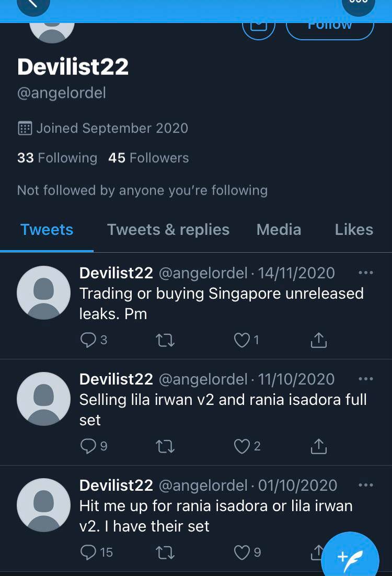Open the 45 Followers list
392x576 pixels.
coord(148,158)
